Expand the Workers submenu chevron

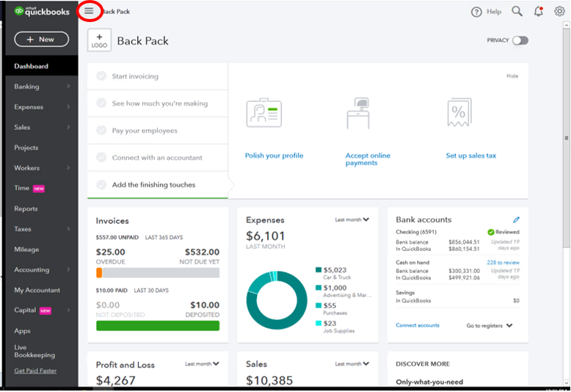coord(68,168)
